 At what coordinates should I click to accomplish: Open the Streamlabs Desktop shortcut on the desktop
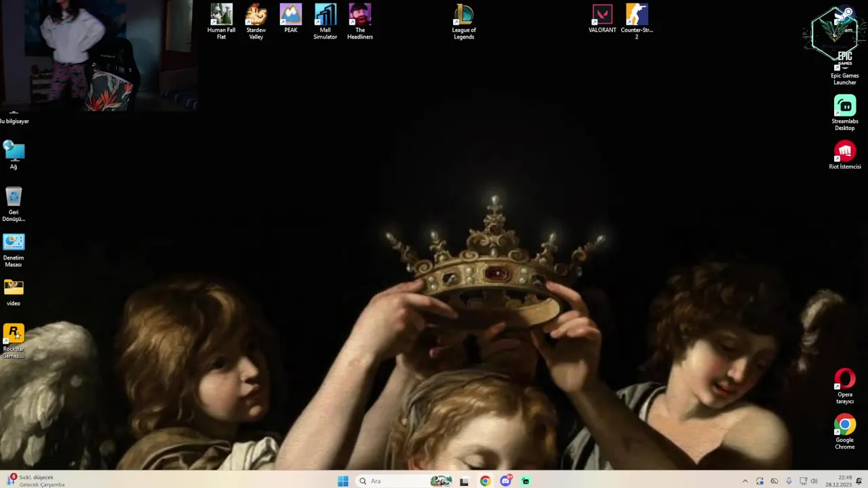845,113
